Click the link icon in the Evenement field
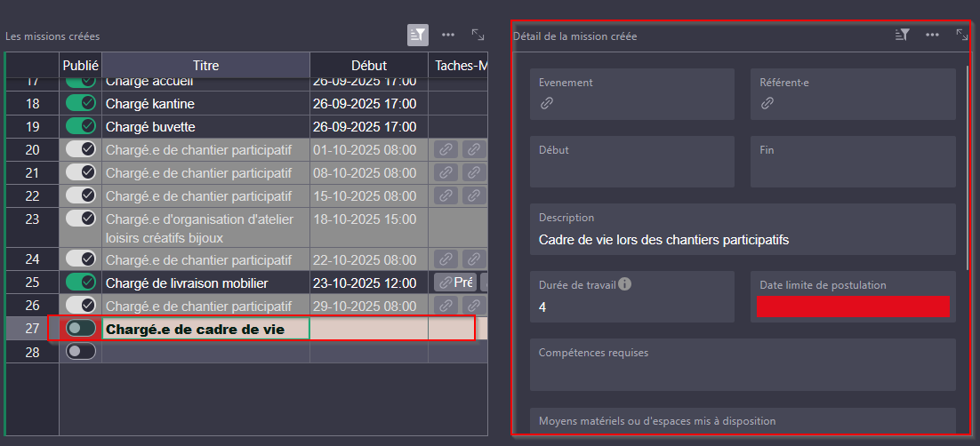This screenshot has width=980, height=446. tap(546, 104)
